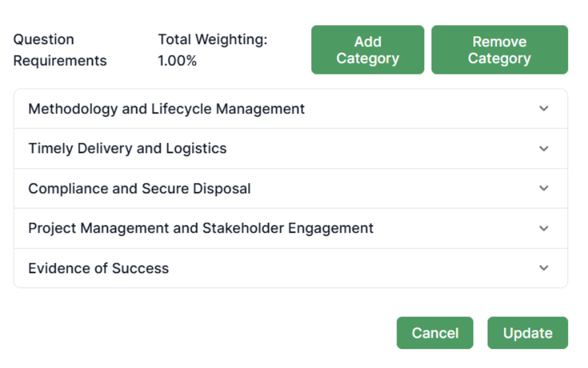Select the Compliance and Secure Disposal title
Viewport: 588px width, 368px height.
[139, 189]
